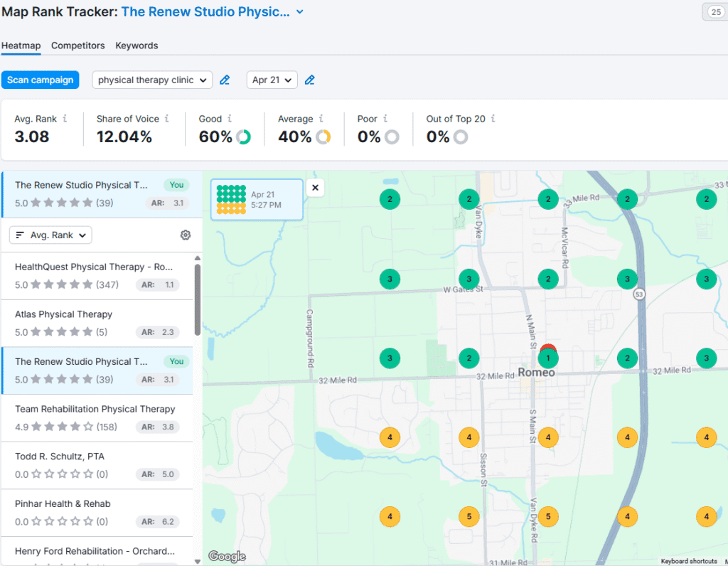Click the Scan campaign button
Screen dimensions: 728x566
pyautogui.click(x=41, y=80)
